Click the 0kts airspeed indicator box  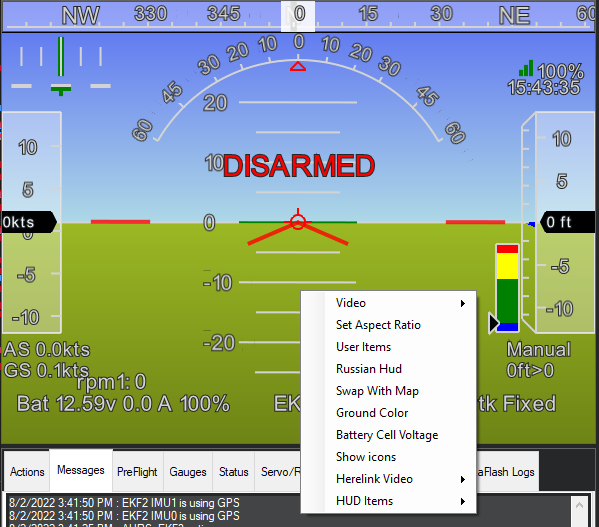(29, 222)
